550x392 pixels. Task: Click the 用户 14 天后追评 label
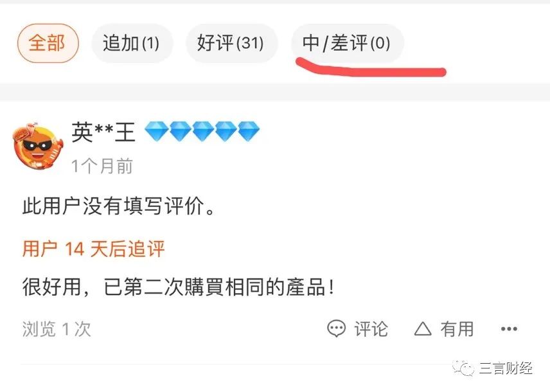point(93,249)
